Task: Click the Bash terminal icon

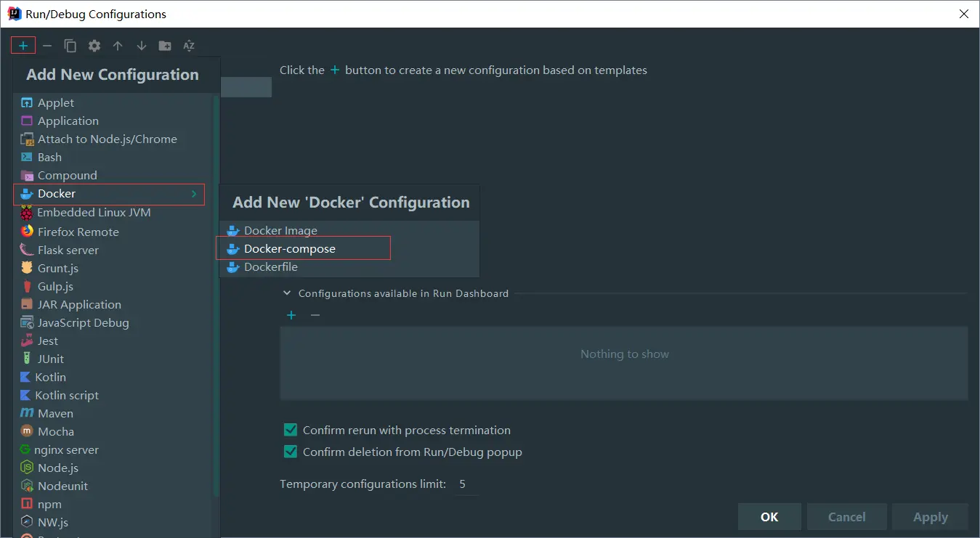Action: pos(27,158)
